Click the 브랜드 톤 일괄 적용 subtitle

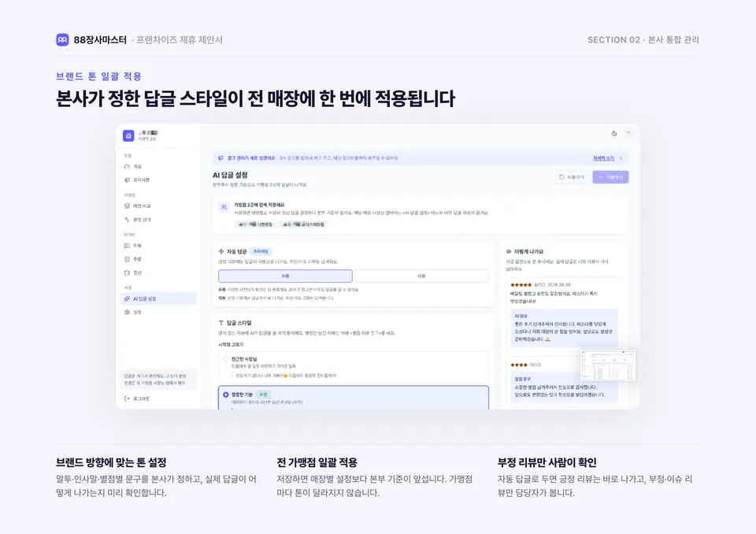pyautogui.click(x=99, y=76)
